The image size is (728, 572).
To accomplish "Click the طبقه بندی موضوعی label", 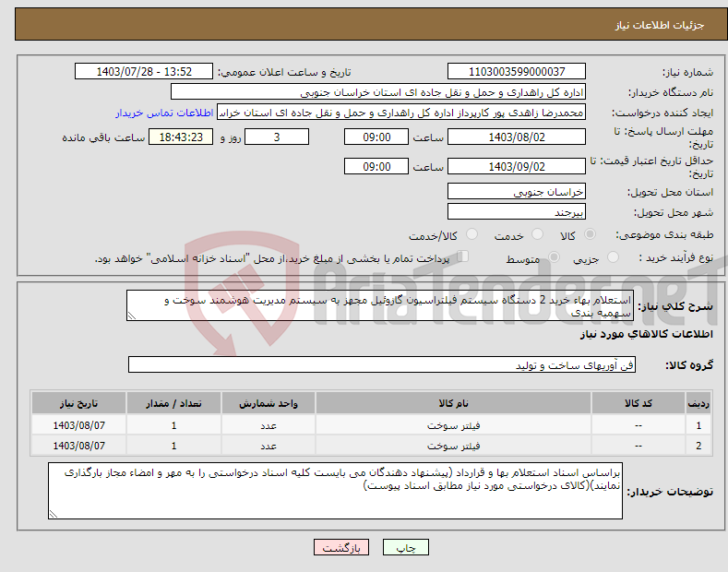I will click(664, 235).
